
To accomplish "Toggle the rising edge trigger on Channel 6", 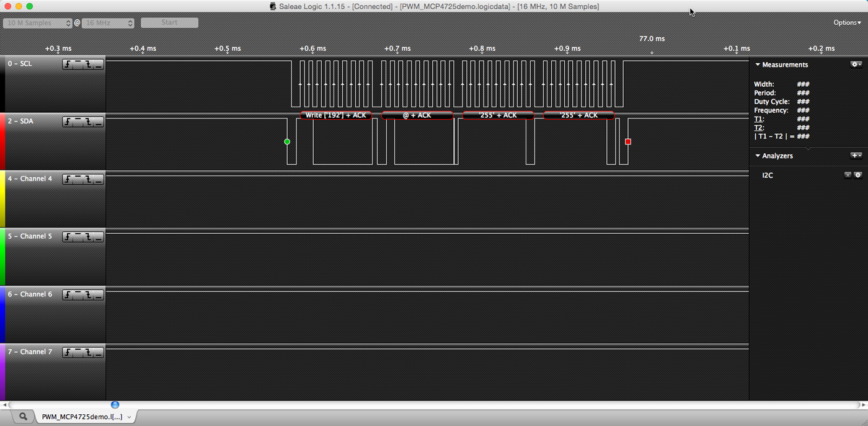I will pyautogui.click(x=69, y=296).
